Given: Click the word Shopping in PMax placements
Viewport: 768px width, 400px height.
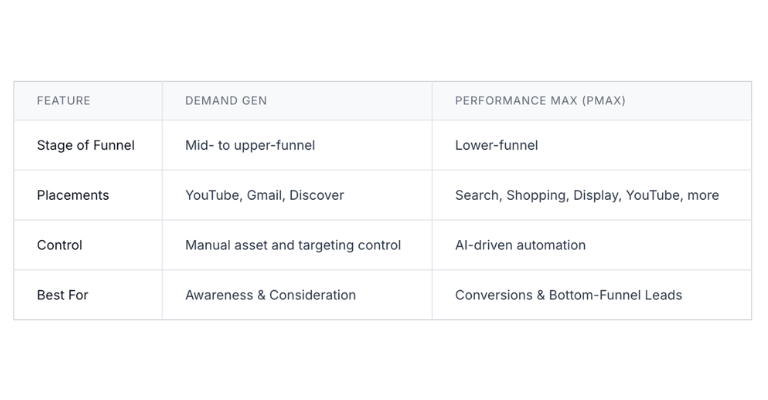Looking at the screenshot, I should tap(537, 195).
